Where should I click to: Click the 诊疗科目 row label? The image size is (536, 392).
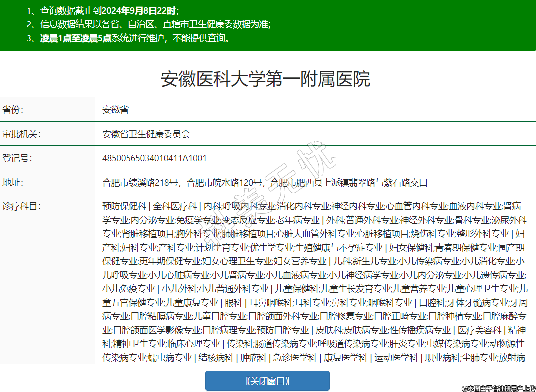tap(21, 206)
